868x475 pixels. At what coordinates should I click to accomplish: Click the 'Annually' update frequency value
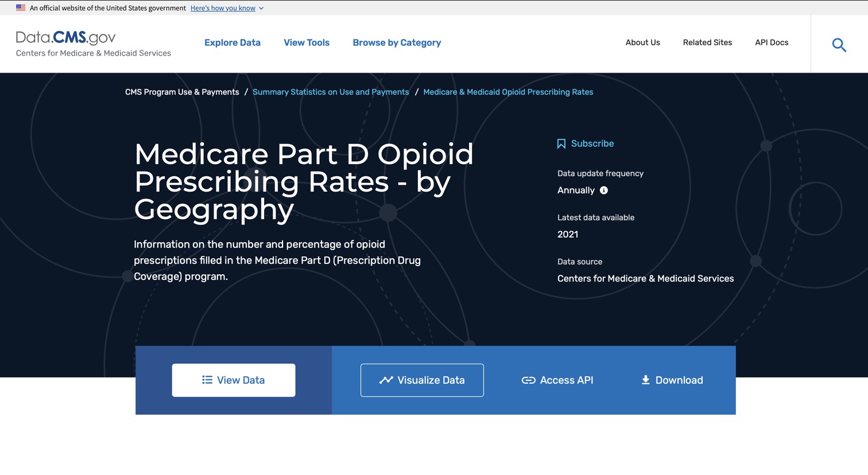pyautogui.click(x=576, y=190)
